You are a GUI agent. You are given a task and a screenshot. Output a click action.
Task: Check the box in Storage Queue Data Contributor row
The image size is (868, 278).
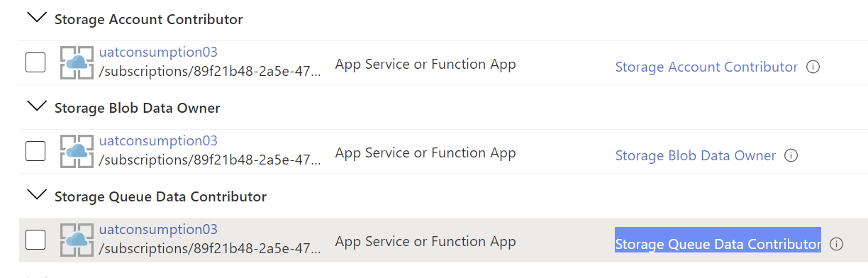(35, 240)
